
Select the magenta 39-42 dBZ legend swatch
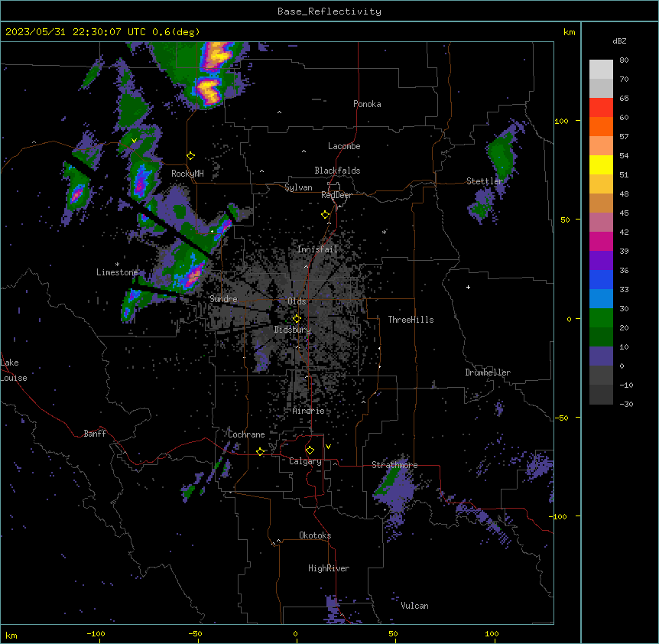pyautogui.click(x=601, y=241)
